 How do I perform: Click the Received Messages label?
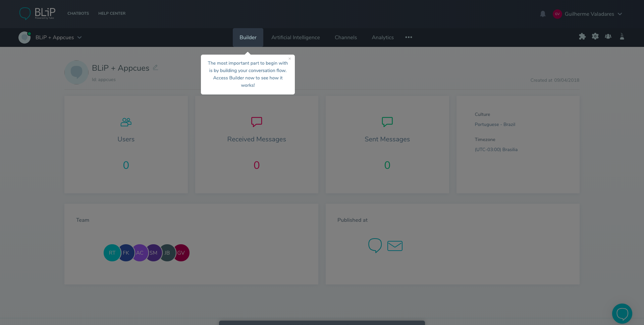(257, 139)
